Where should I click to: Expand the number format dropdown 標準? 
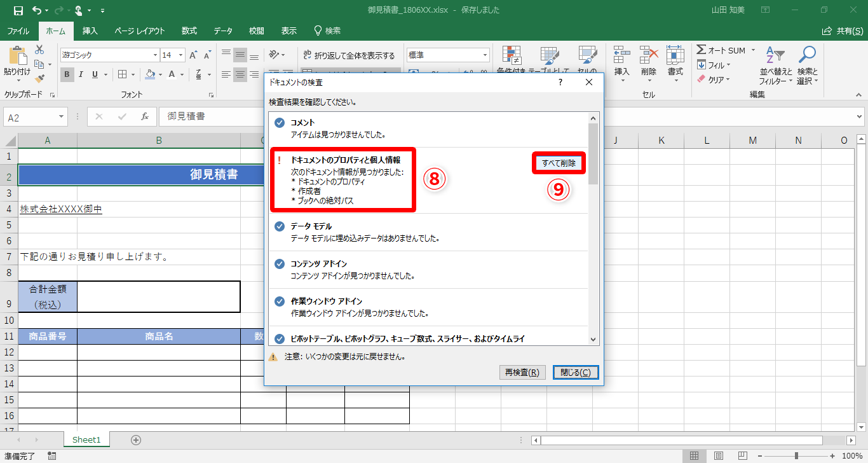click(x=485, y=55)
